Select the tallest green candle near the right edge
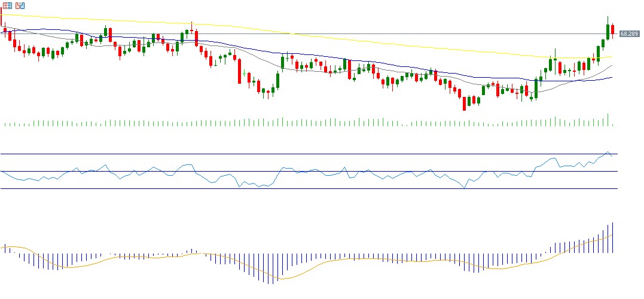 click(x=608, y=30)
